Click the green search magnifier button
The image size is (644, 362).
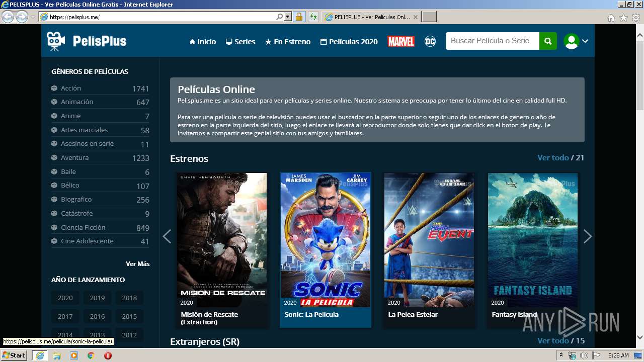coord(548,41)
